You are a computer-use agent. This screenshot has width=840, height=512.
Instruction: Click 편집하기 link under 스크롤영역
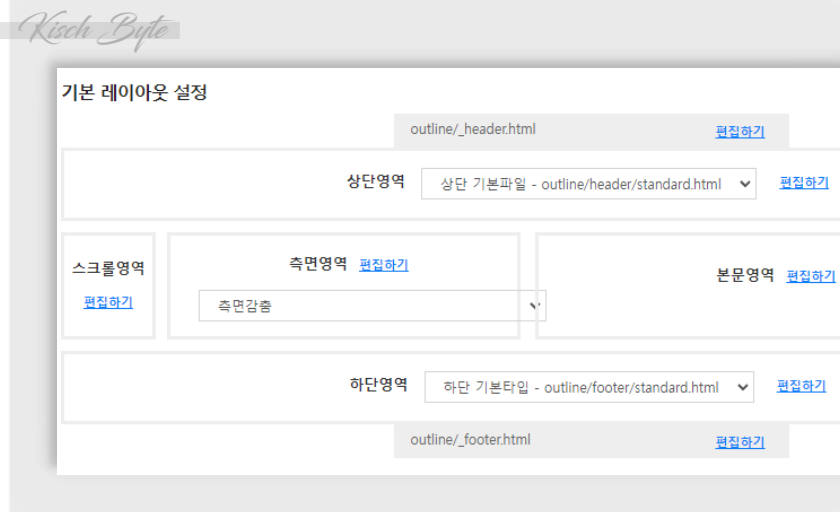point(108,303)
